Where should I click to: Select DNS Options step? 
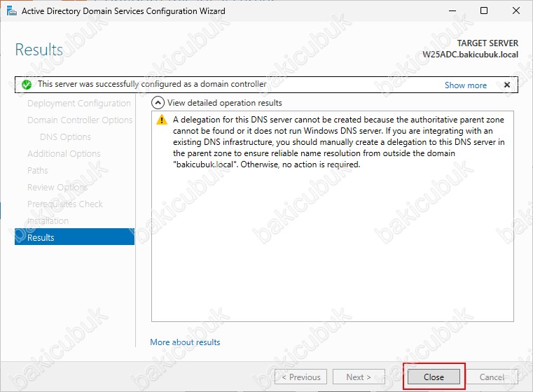point(65,137)
